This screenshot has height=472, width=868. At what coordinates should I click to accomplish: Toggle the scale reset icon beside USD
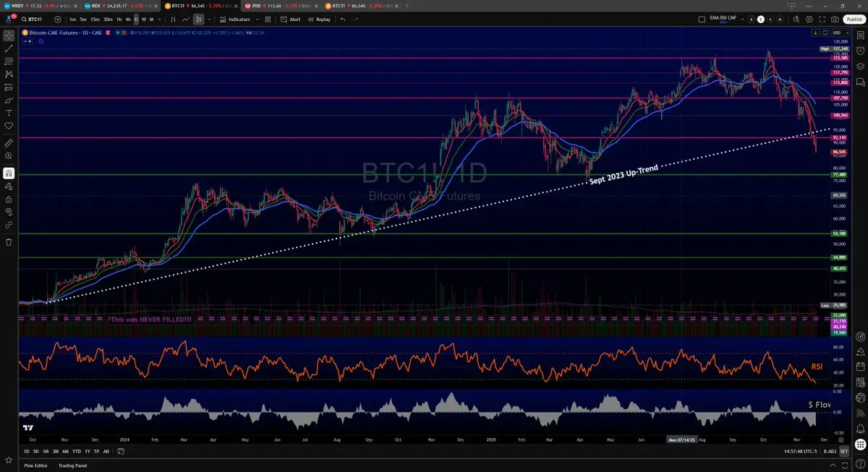coord(824,33)
